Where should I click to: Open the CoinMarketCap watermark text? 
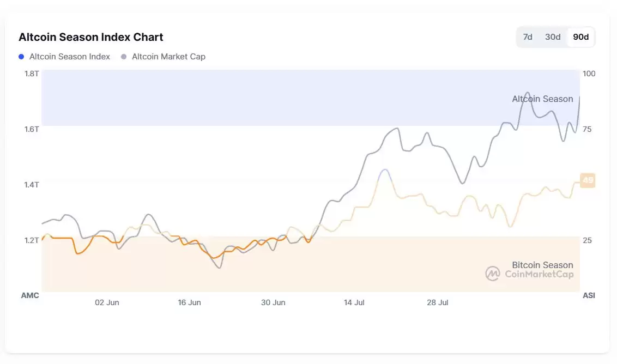(x=539, y=275)
